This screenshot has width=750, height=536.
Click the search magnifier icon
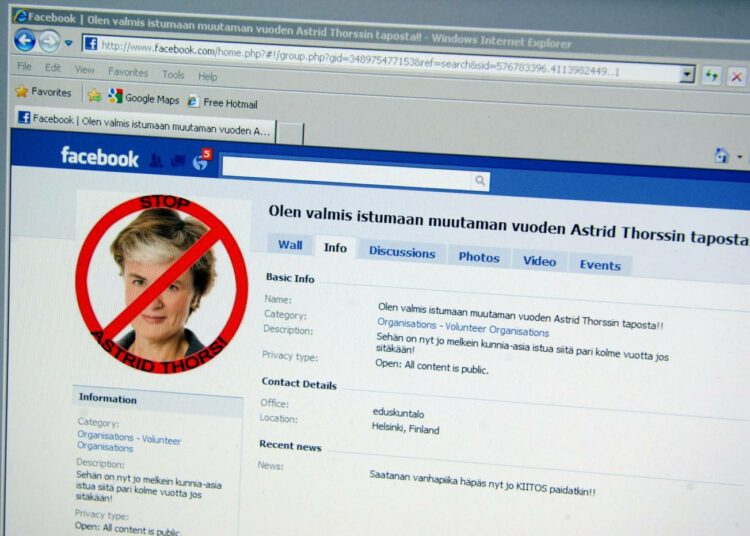click(x=480, y=180)
